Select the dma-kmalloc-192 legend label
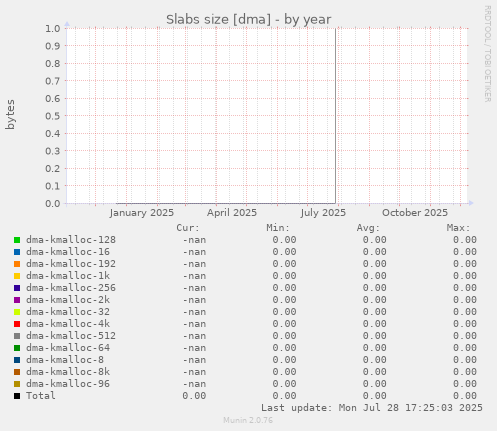497x431 pixels. [71, 264]
